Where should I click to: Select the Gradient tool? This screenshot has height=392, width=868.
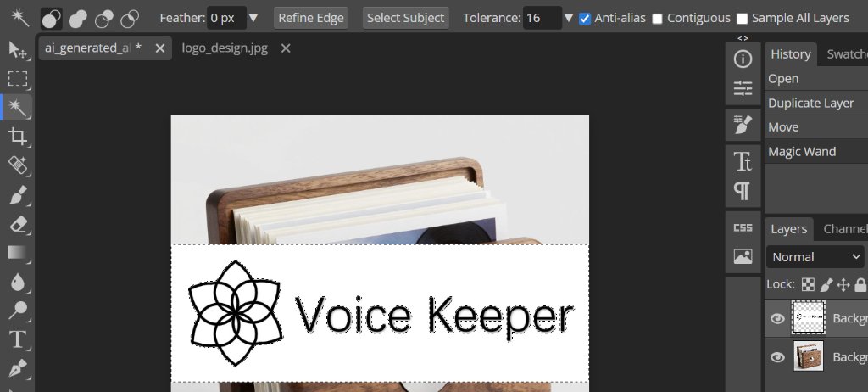pyautogui.click(x=18, y=253)
